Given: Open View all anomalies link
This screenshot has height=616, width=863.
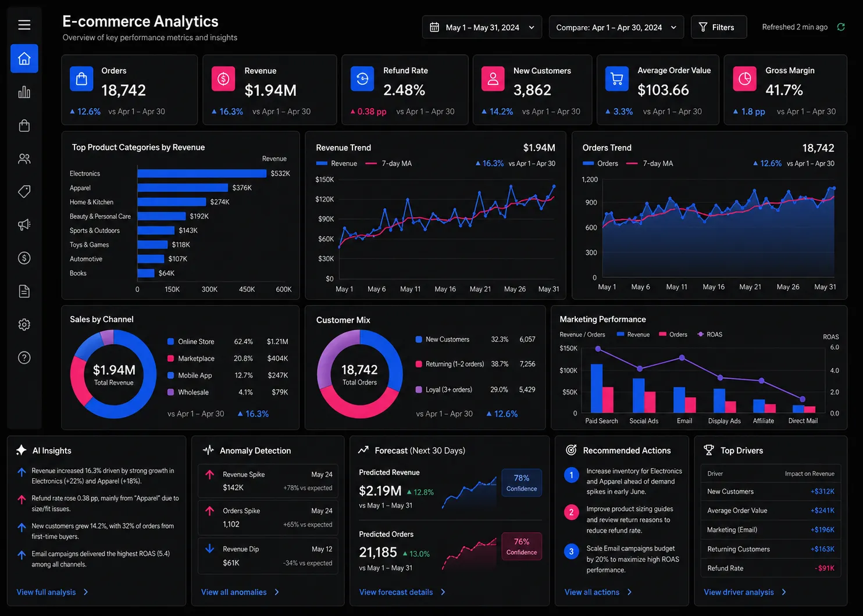Looking at the screenshot, I should click(x=240, y=592).
